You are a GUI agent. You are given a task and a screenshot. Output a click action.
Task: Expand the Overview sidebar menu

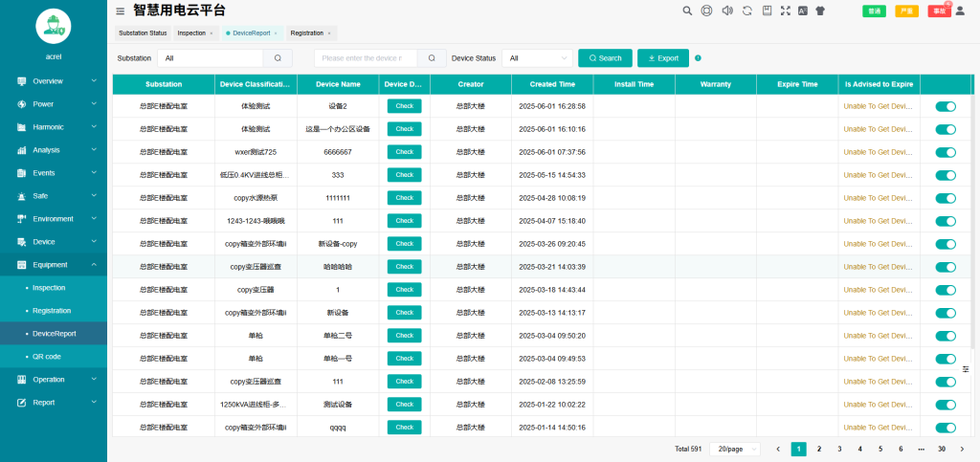click(x=54, y=81)
